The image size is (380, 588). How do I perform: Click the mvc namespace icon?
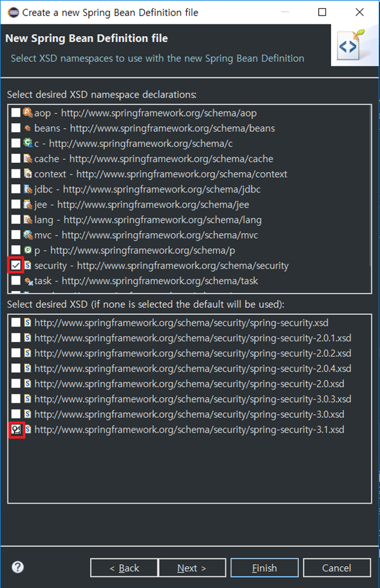pos(28,235)
